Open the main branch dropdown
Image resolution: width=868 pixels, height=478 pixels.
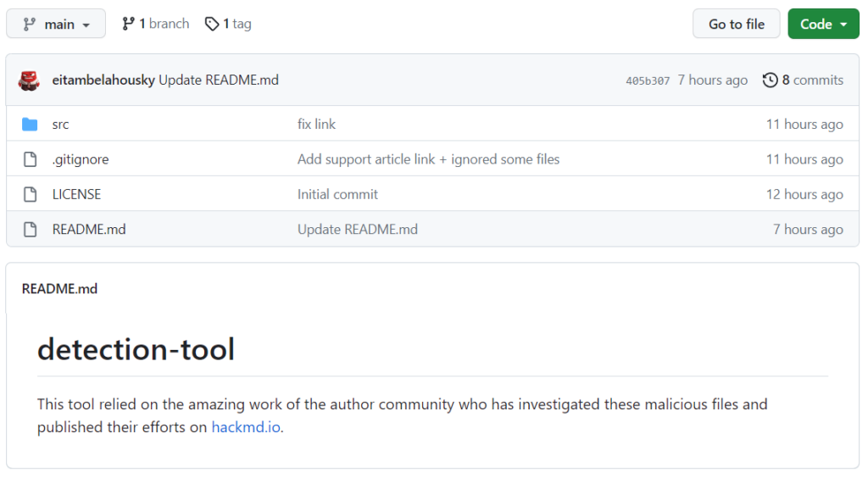click(x=56, y=24)
